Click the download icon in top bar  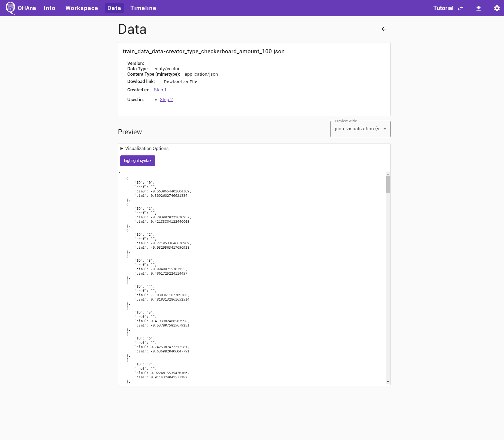tap(479, 8)
